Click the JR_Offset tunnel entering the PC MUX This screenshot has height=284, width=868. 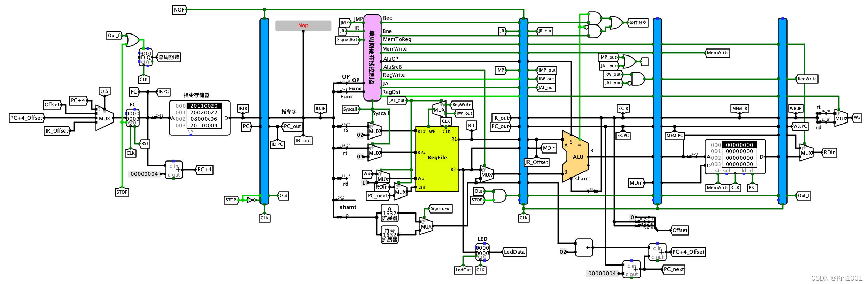tap(57, 131)
